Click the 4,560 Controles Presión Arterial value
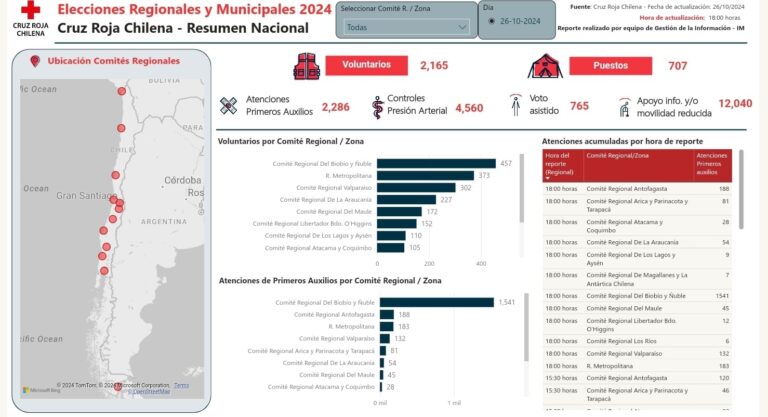The height and width of the screenshot is (417, 768). pos(469,108)
